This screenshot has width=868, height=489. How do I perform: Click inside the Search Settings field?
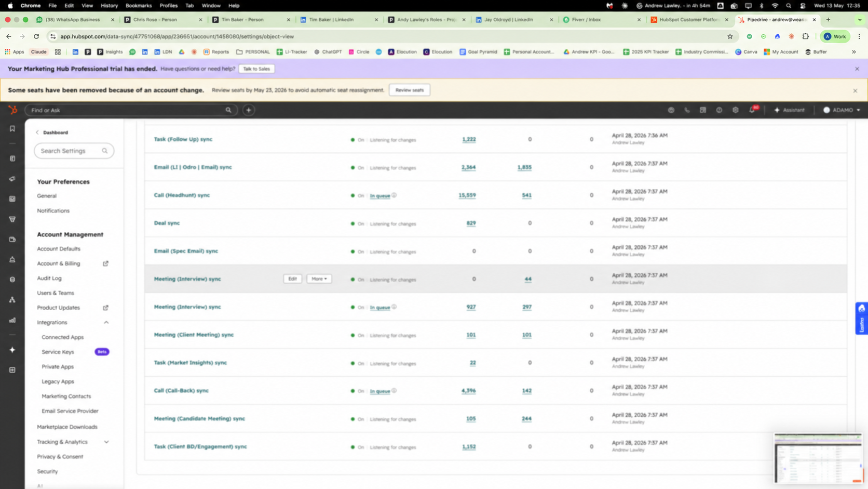point(74,151)
